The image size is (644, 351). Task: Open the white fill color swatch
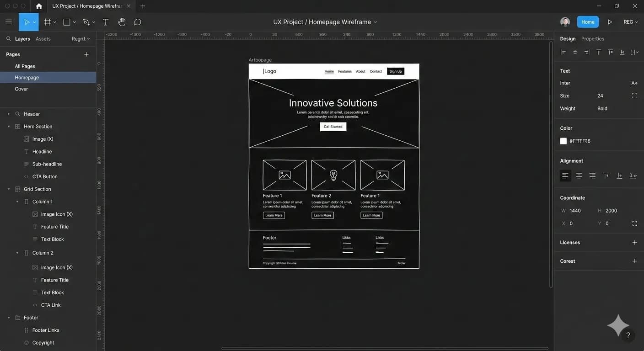point(563,141)
